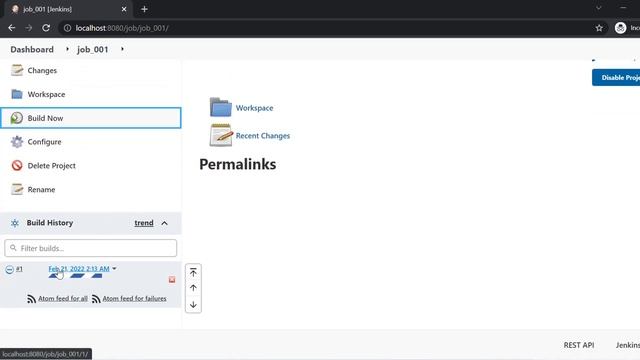640x360 pixels.
Task: Click the Build History sun icon
Action: pyautogui.click(x=15, y=223)
